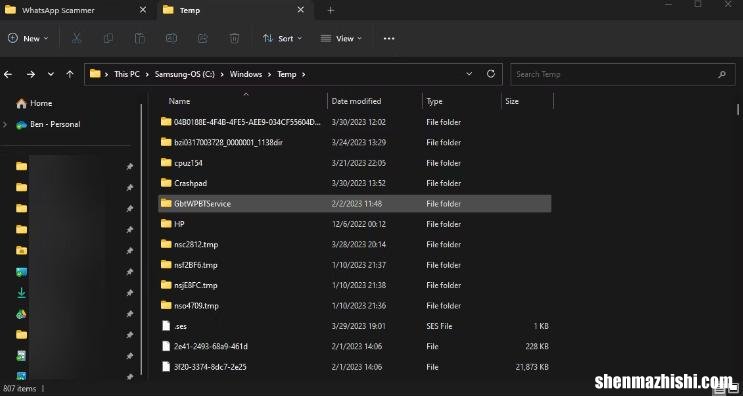The width and height of the screenshot is (743, 397).
Task: Click the 21,873 KB size cell
Action: [x=532, y=367]
